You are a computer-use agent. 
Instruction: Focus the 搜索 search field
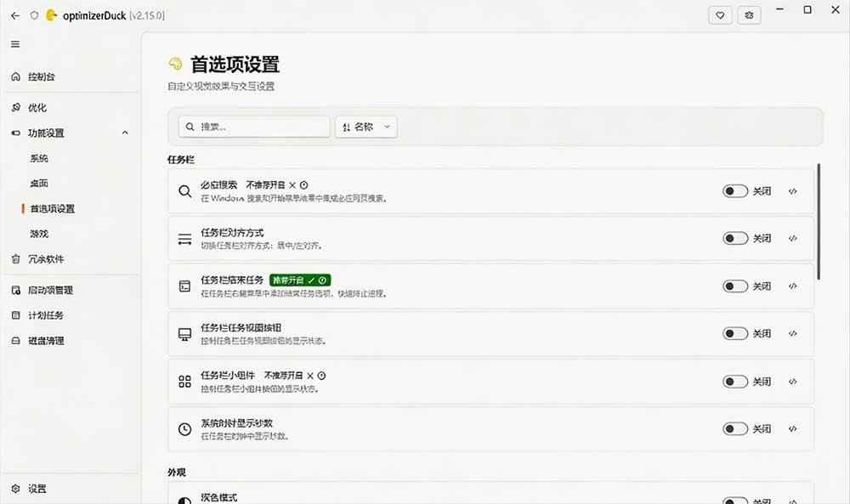254,127
